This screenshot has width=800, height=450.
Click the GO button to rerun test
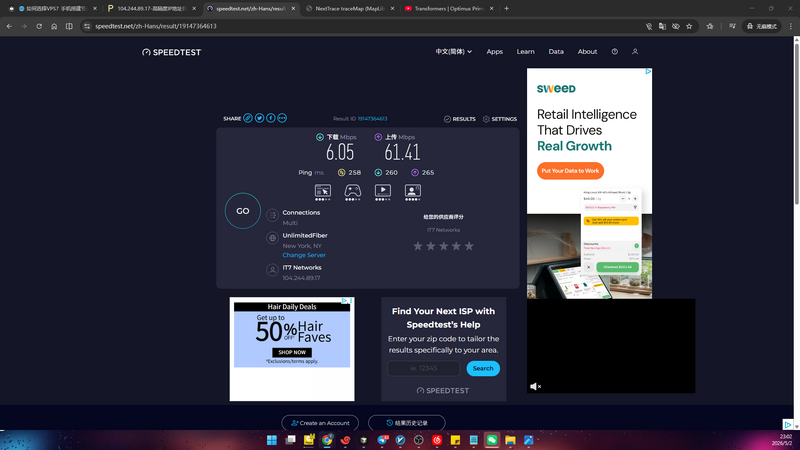tap(243, 211)
